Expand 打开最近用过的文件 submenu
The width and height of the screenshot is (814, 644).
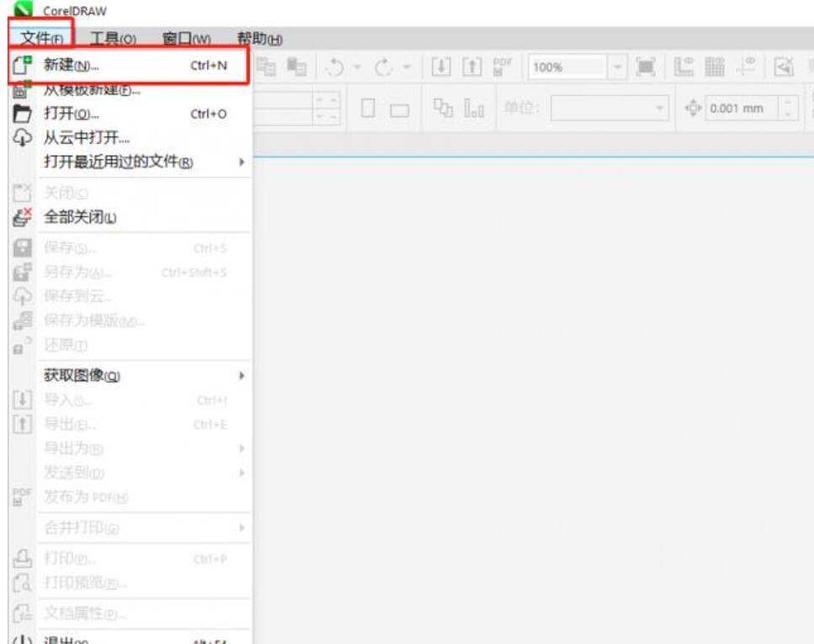click(242, 162)
